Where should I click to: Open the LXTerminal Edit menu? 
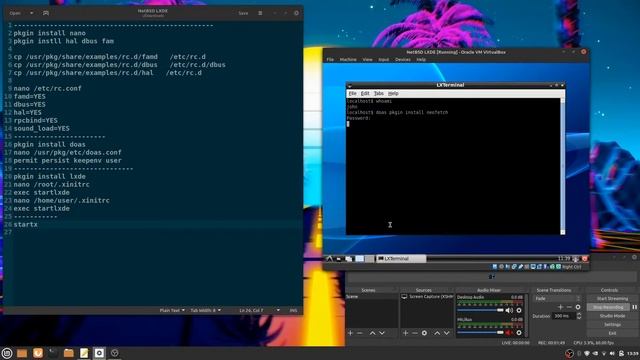[365, 93]
